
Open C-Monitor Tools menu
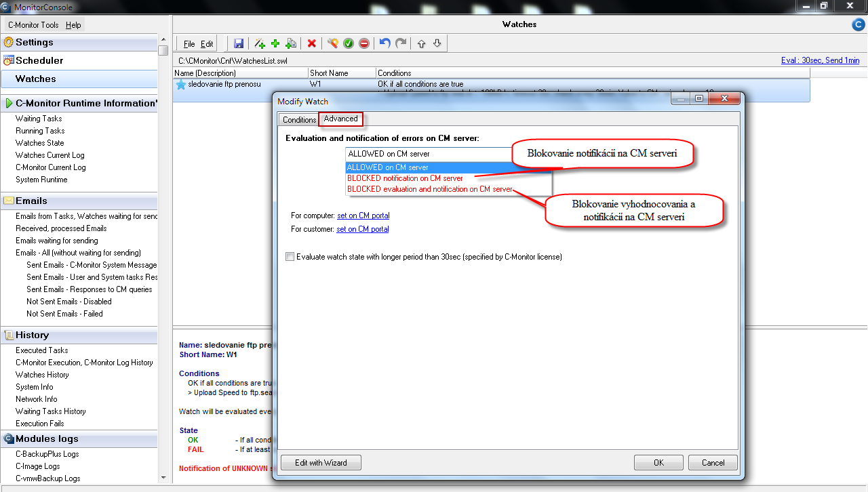(x=33, y=25)
